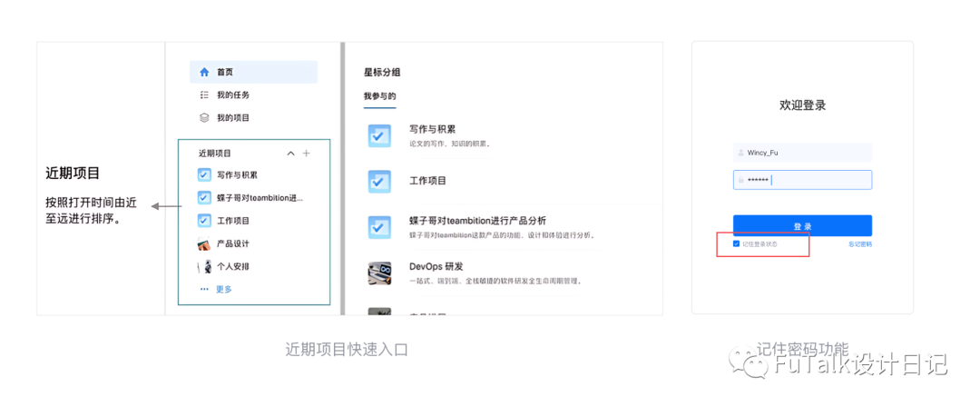
Task: Click into the username field showing Wincy_Fu
Action: coord(802,152)
